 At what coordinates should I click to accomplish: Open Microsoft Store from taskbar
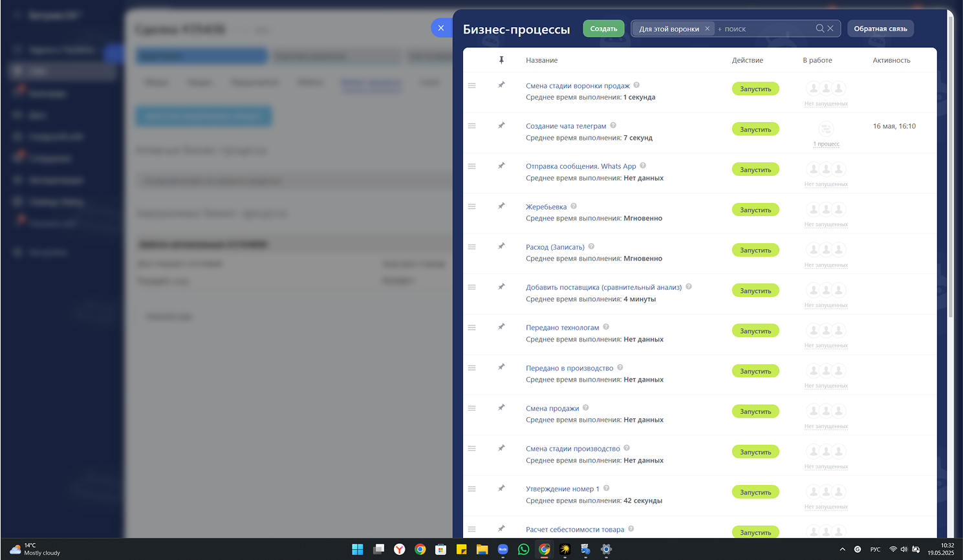coord(440,549)
